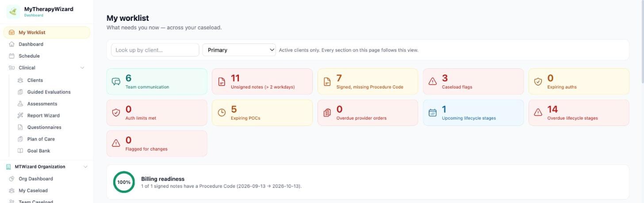Click the Caseload flags warning icon

(x=433, y=82)
